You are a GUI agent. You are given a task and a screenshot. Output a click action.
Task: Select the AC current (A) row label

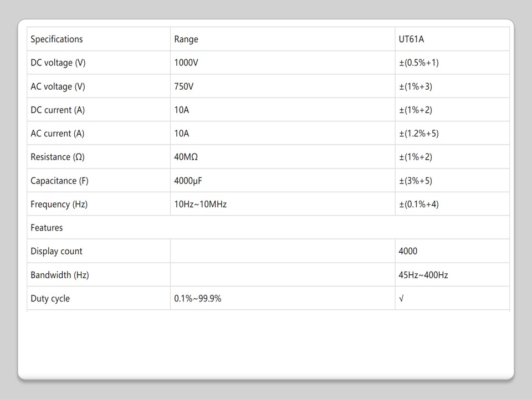[58, 134]
